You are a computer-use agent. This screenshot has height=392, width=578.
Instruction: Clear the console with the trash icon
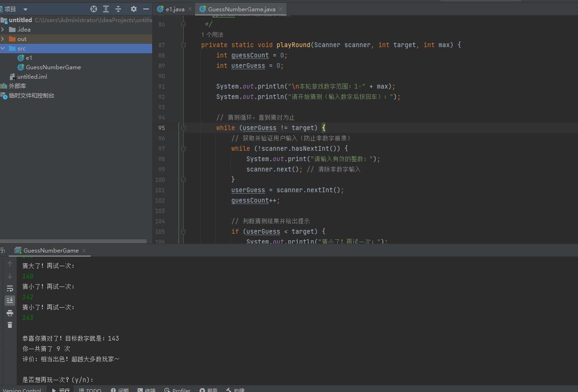[10, 325]
